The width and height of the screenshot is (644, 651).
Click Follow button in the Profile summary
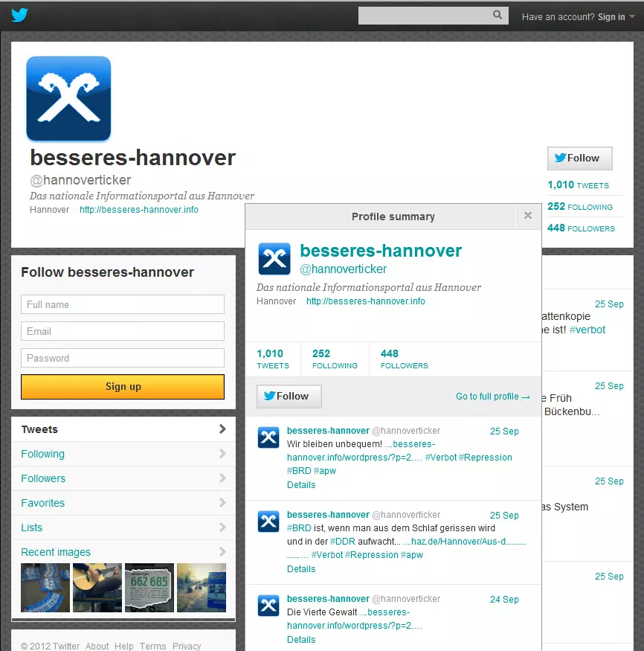pyautogui.click(x=289, y=396)
